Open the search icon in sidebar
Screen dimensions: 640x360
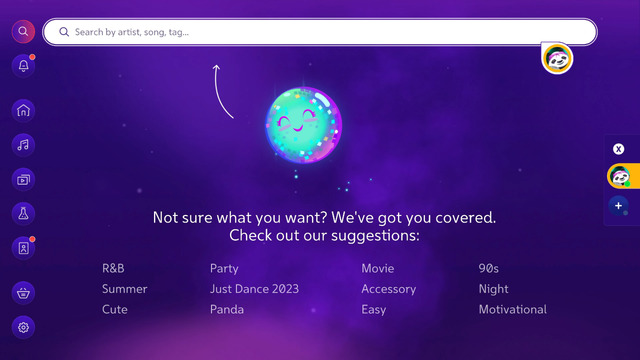tap(23, 31)
